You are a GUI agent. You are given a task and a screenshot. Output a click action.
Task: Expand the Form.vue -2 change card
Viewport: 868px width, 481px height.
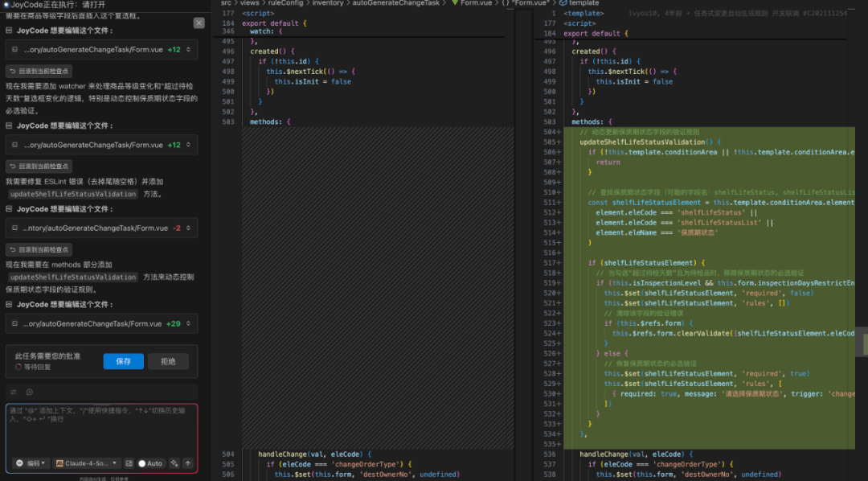tap(188, 228)
